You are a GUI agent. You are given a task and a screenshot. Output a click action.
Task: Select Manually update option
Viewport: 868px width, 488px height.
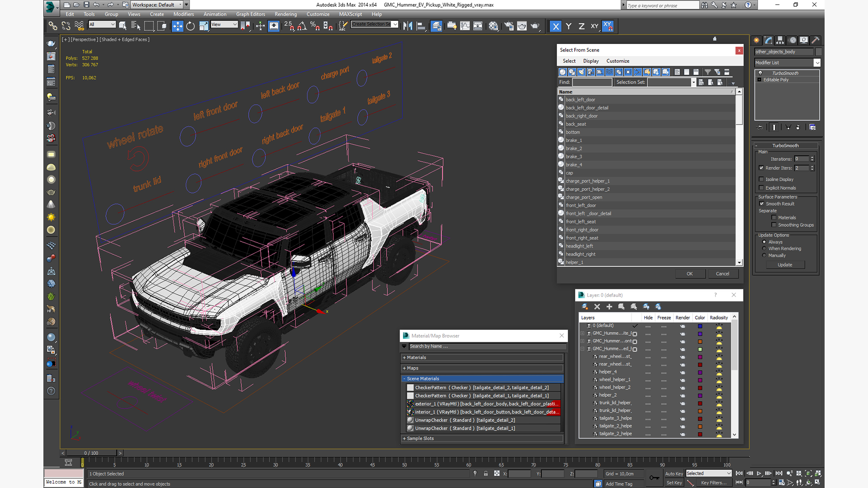[764, 255]
